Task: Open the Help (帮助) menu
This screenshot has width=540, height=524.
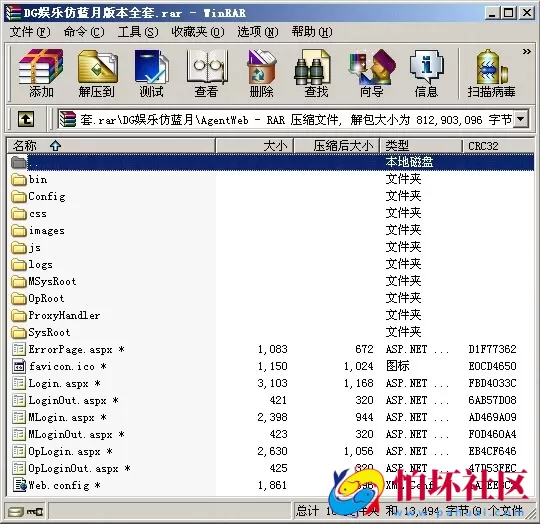Action: pos(312,32)
